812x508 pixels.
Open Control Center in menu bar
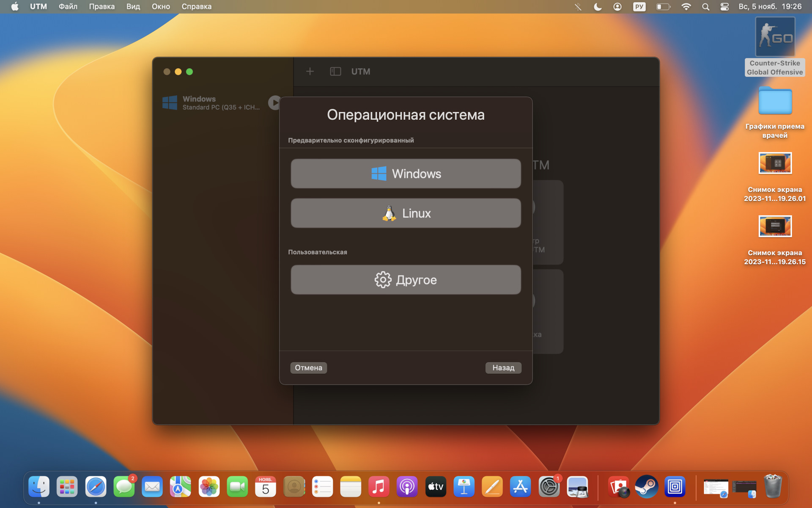pyautogui.click(x=724, y=7)
